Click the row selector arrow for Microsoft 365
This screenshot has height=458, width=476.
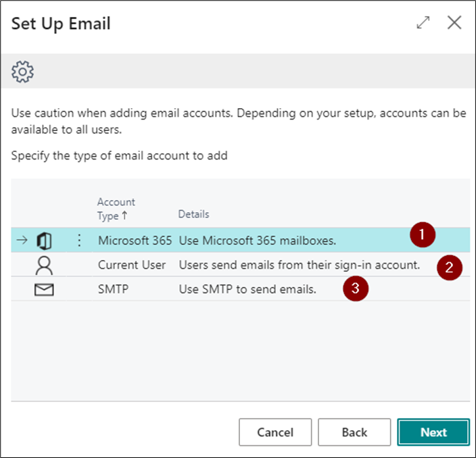pyautogui.click(x=22, y=240)
